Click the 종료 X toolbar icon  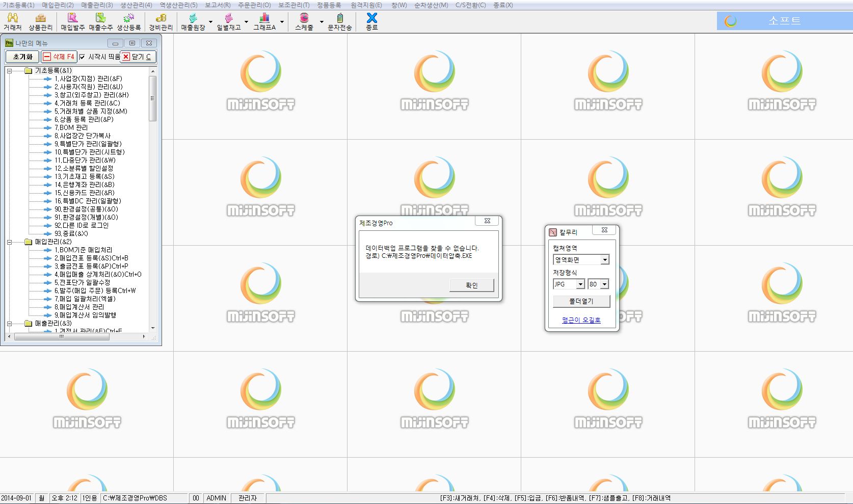tap(372, 22)
